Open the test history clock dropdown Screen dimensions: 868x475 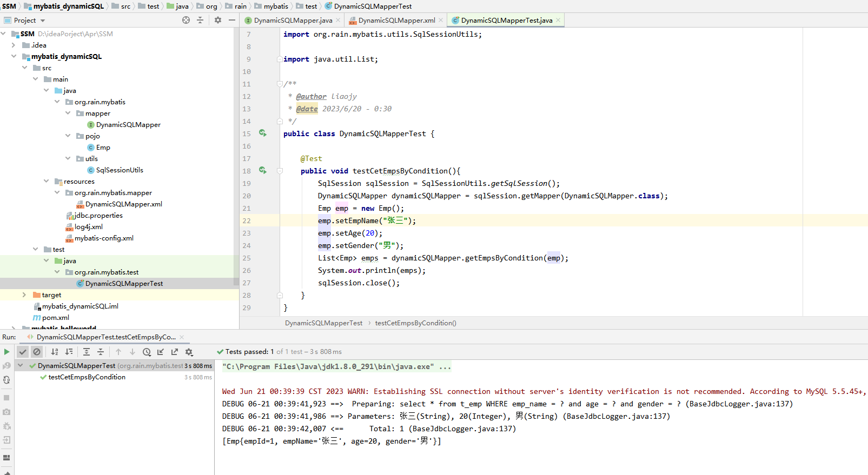147,352
